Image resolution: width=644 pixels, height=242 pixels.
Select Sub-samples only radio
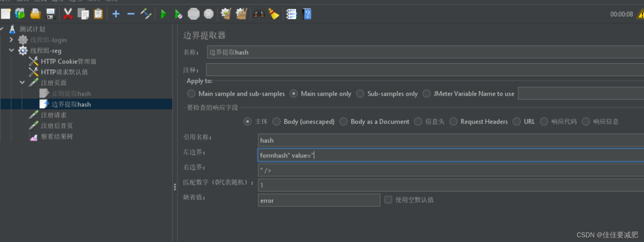coord(360,93)
